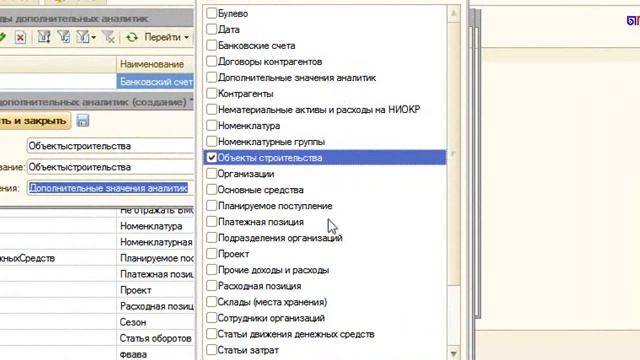Click the disabled clear filter icon
Image resolution: width=640 pixels, height=360 pixels.
(109, 37)
